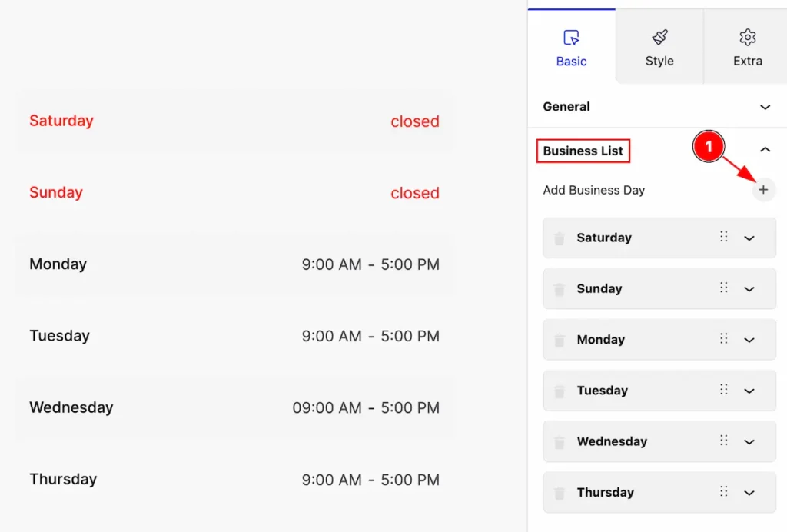The image size is (787, 532).
Task: Delete Saturday using its trash icon
Action: (x=560, y=238)
